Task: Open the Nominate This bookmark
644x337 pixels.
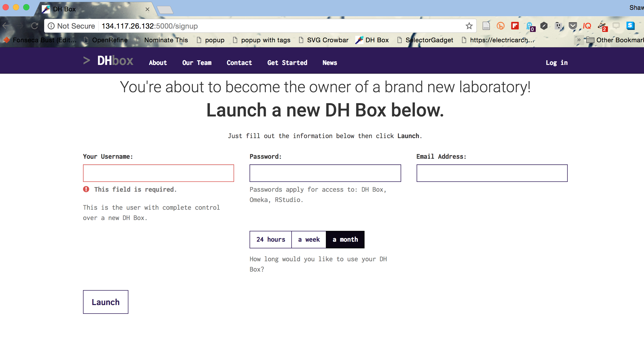Action: point(162,40)
